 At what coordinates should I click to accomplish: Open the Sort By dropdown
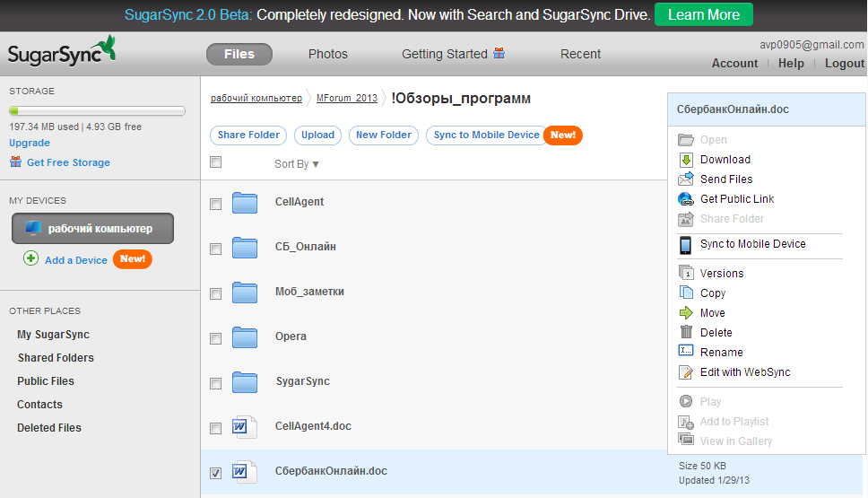click(297, 164)
